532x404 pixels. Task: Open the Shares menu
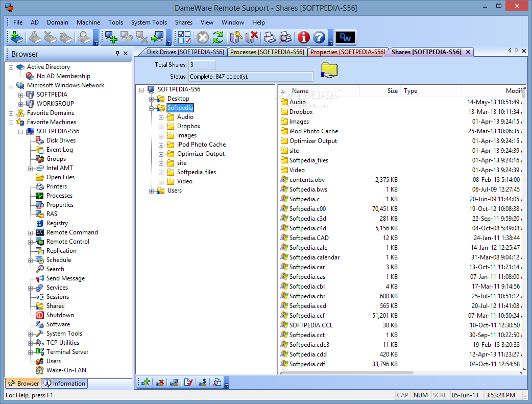(184, 22)
